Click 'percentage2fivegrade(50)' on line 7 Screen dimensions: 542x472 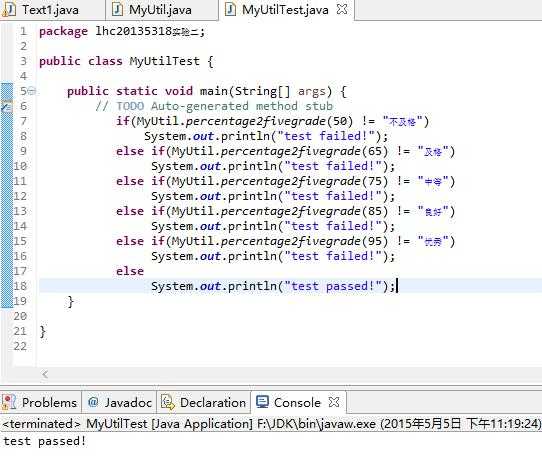[x=269, y=121]
